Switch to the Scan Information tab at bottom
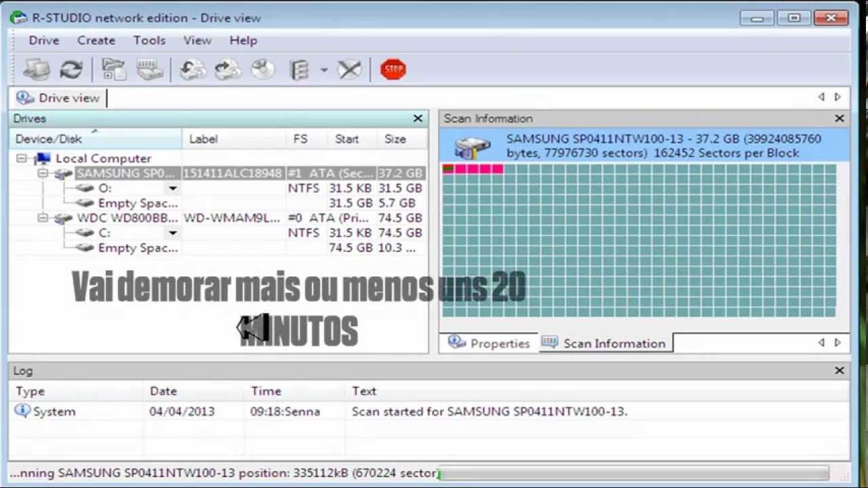The image size is (868, 488). [604, 344]
